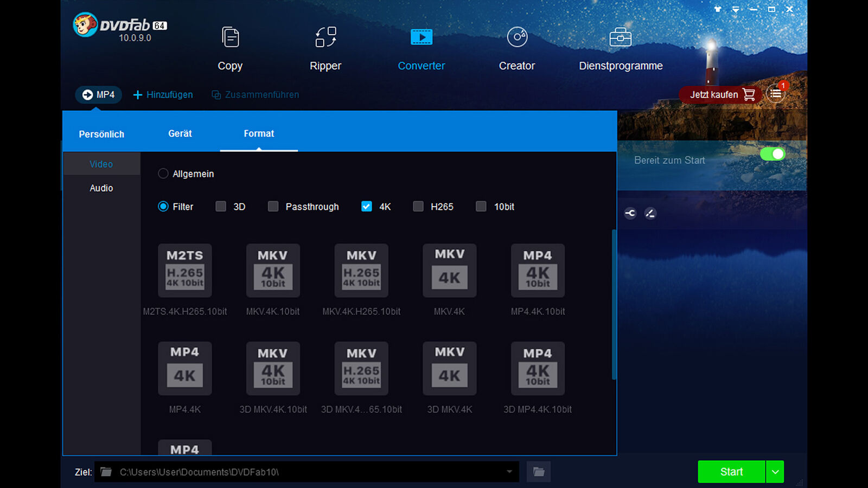This screenshot has width=868, height=488.
Task: Switch to the Creator module
Action: tap(516, 49)
